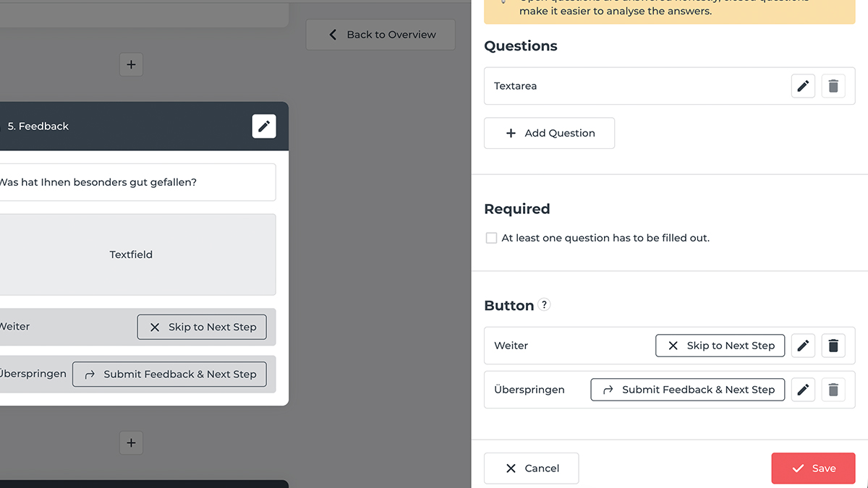This screenshot has height=488, width=868.
Task: Remove the Überspringen button via trash icon
Action: (833, 389)
